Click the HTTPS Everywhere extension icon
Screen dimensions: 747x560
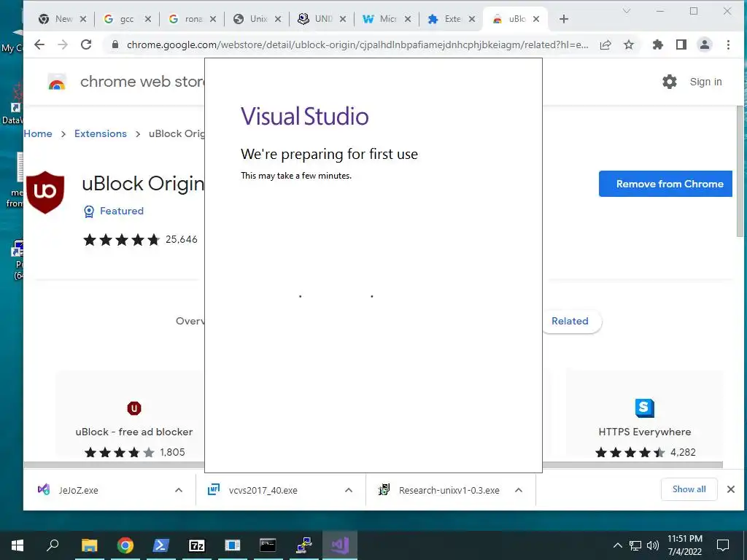pos(645,408)
